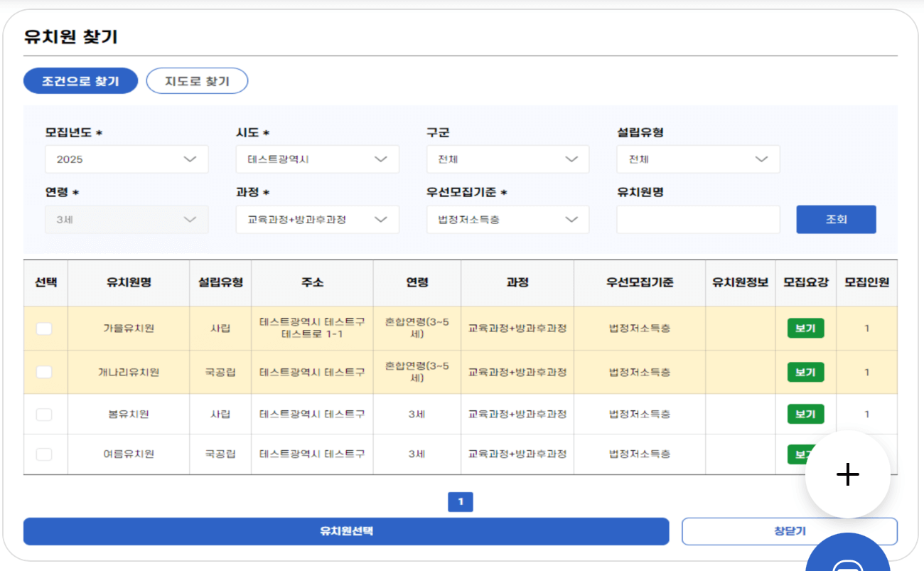Click 모집인원 1 in 가을유치원 row

(x=866, y=329)
